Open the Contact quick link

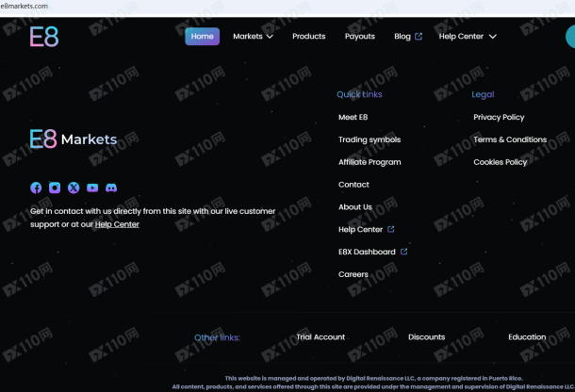point(353,185)
